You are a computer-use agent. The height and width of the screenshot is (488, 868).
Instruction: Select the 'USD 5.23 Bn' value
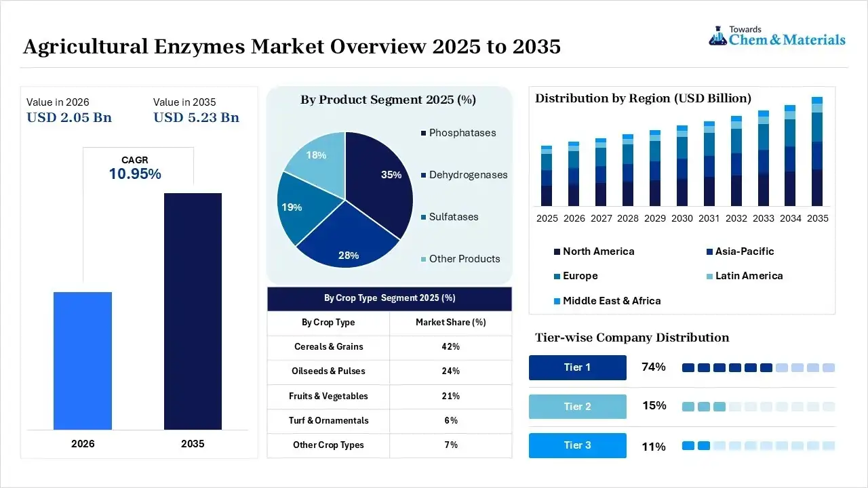click(x=196, y=117)
